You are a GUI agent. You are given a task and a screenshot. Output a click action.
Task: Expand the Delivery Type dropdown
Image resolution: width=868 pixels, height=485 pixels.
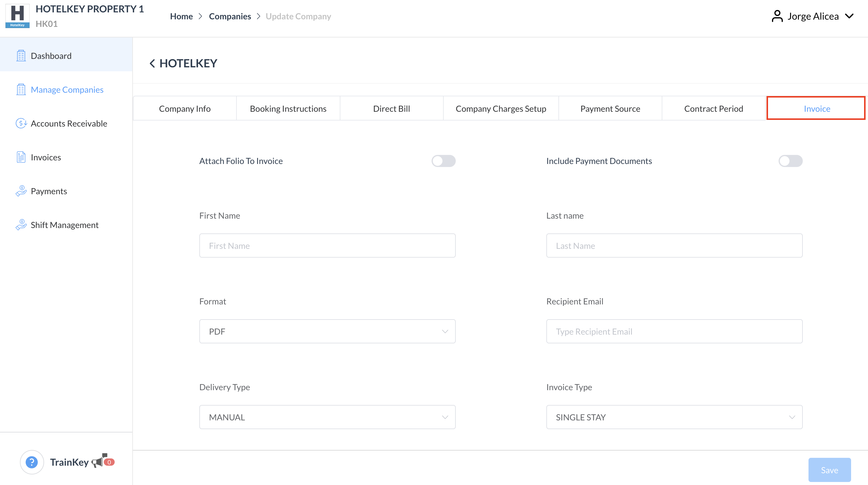tap(327, 417)
